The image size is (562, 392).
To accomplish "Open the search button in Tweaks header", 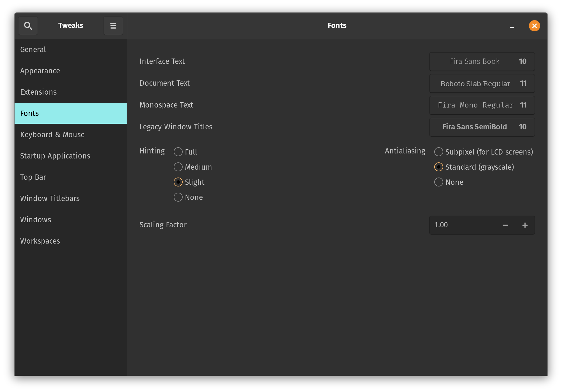I will 28,26.
